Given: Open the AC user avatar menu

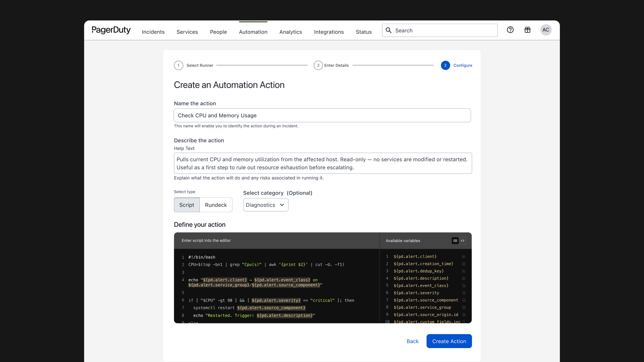Looking at the screenshot, I should pos(546,30).
